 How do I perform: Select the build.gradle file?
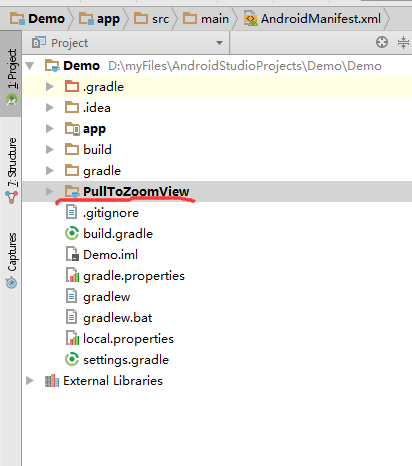tap(217, 234)
